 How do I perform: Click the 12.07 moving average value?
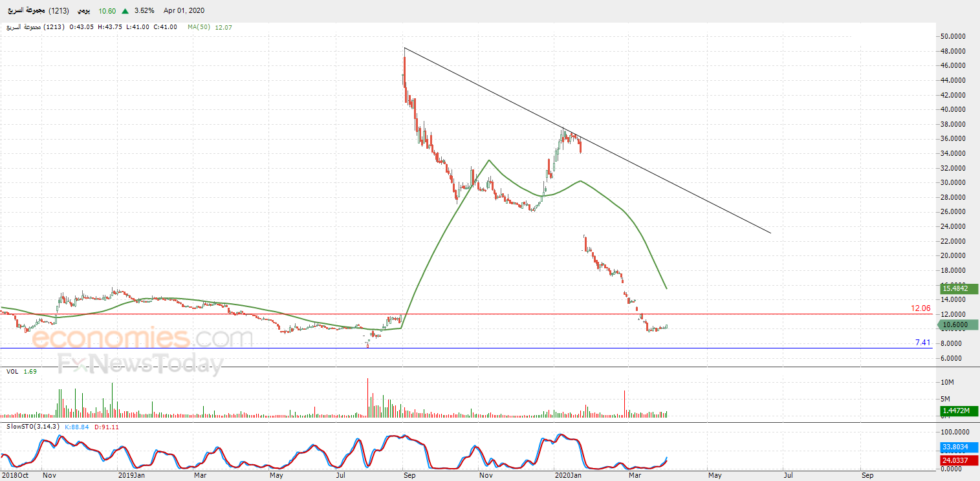point(223,27)
